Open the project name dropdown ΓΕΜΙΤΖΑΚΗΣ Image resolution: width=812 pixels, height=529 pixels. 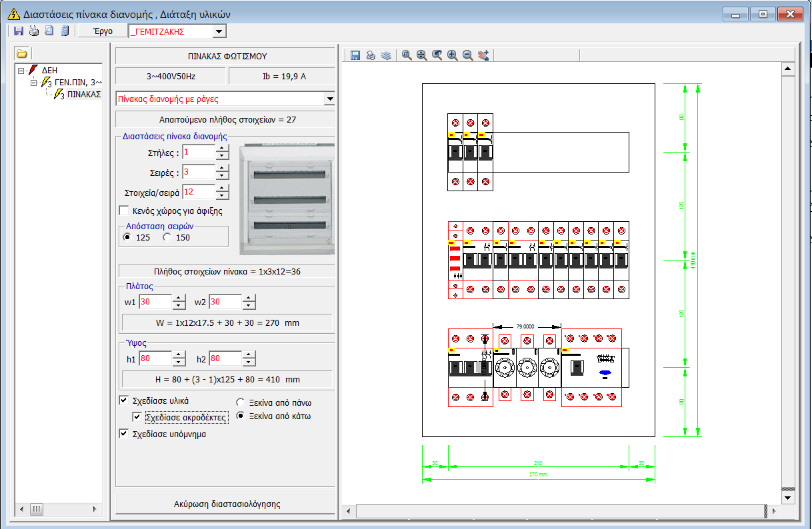[x=219, y=31]
